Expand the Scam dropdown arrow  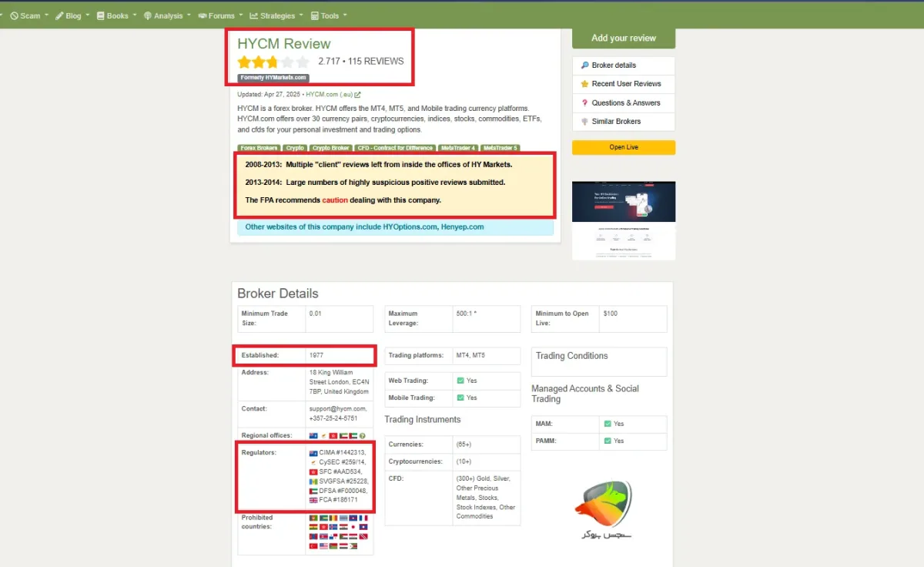pyautogui.click(x=47, y=15)
